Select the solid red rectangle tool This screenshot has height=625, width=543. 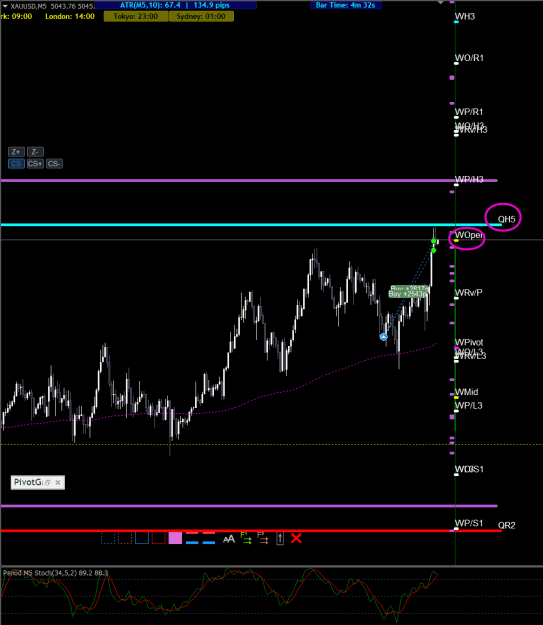tap(159, 538)
